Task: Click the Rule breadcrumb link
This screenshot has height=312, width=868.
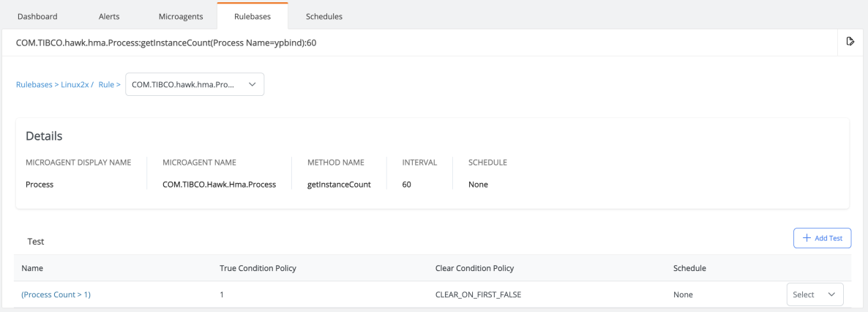Action: [x=107, y=85]
